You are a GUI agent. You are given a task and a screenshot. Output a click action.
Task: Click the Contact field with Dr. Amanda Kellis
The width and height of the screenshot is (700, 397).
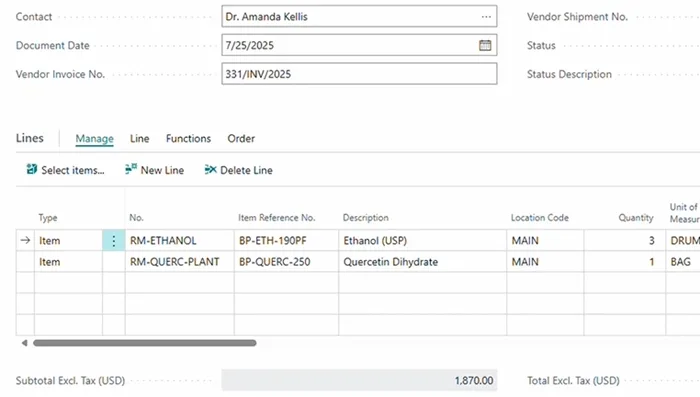click(x=359, y=17)
